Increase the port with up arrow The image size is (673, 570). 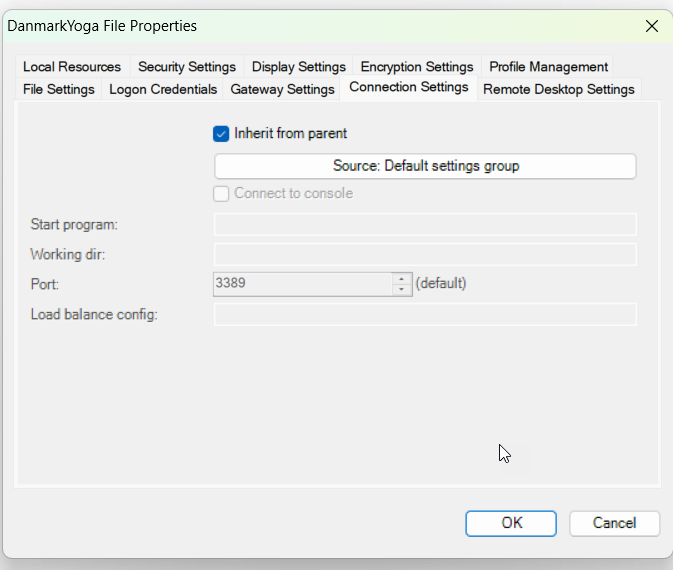click(x=401, y=279)
